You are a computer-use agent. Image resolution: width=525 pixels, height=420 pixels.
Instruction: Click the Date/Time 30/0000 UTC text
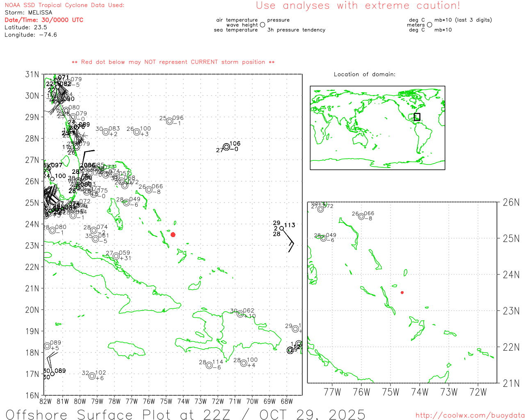pyautogui.click(x=44, y=20)
